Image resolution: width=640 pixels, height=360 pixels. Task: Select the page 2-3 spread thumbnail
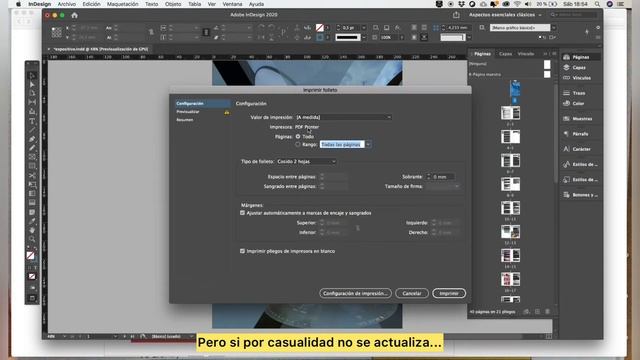(x=510, y=113)
